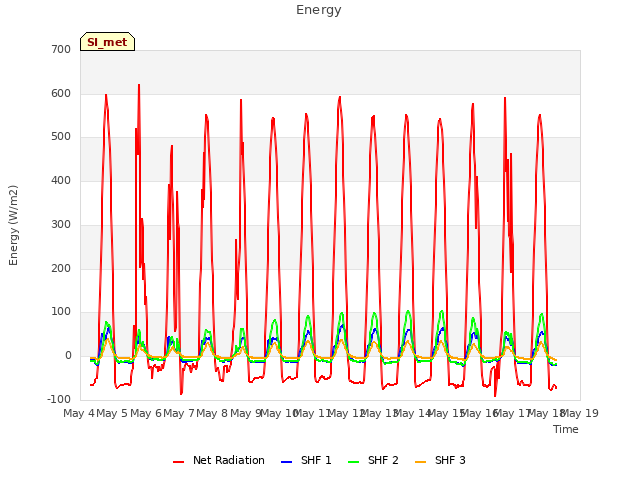Toggle the SHF 3 legend entry
This screenshot has height=480, width=640.
440,460
